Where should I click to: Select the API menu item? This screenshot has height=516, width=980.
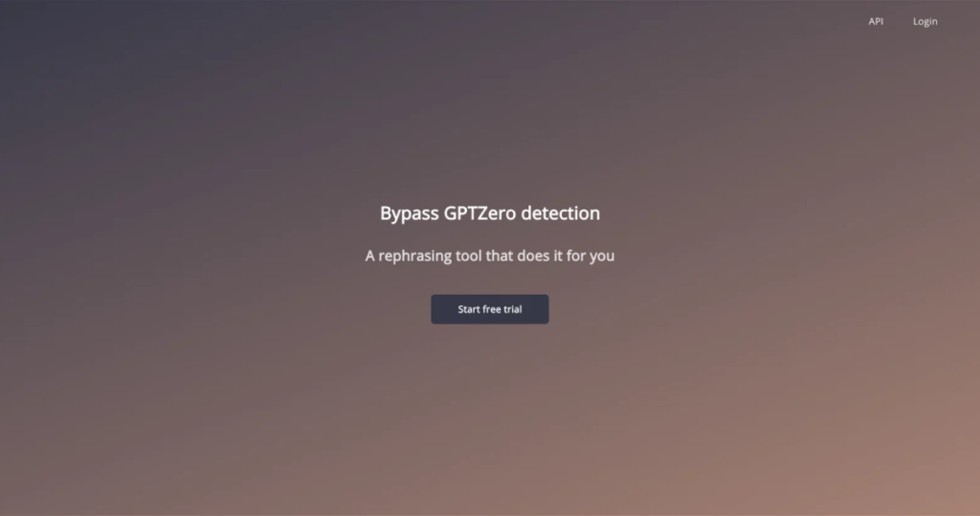(x=876, y=21)
